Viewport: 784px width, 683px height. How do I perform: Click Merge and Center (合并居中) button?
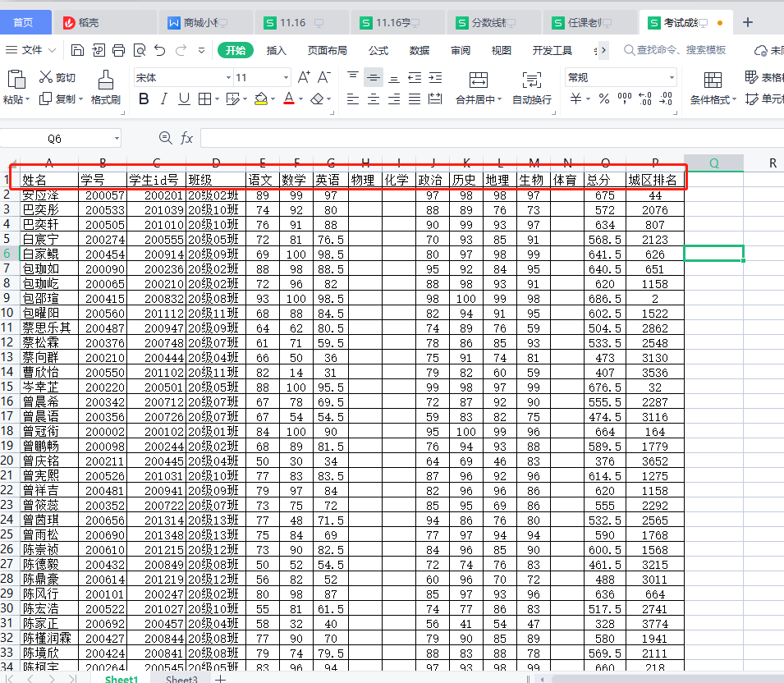click(x=479, y=88)
